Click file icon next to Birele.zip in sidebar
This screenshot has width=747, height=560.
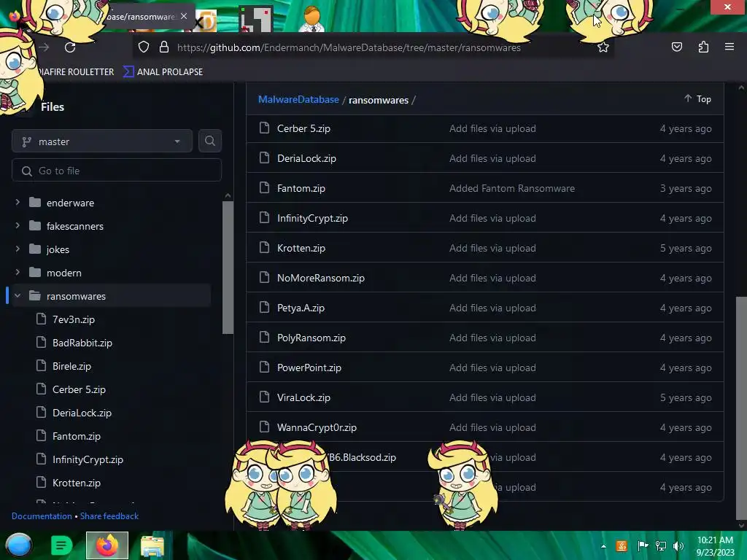pyautogui.click(x=42, y=365)
